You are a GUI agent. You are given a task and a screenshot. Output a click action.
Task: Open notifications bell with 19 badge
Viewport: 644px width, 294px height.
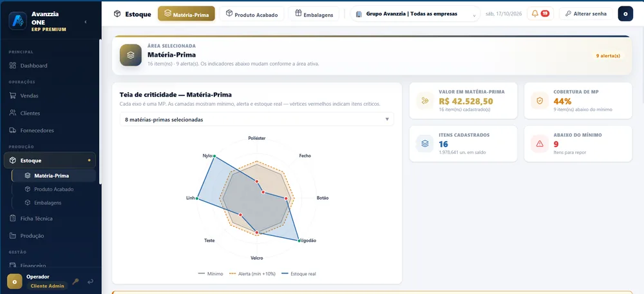click(540, 14)
